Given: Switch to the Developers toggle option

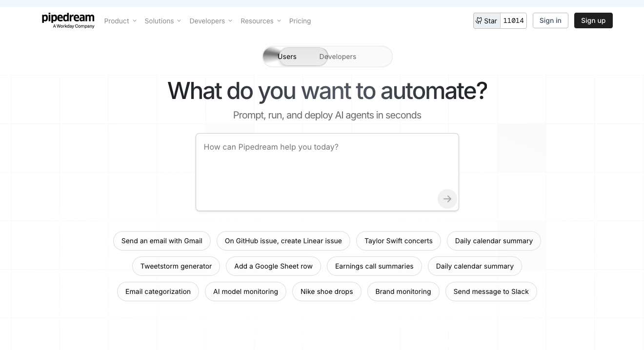Looking at the screenshot, I should coord(338,57).
